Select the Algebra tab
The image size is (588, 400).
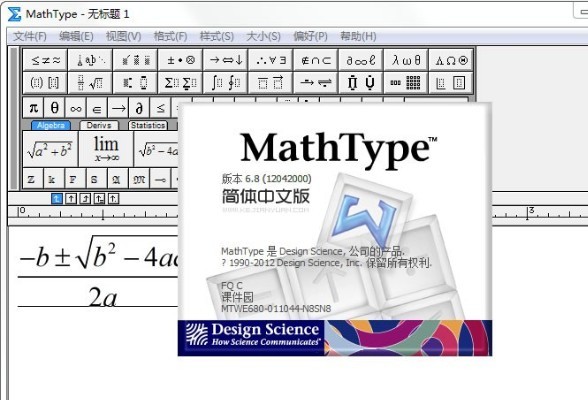tap(51, 125)
